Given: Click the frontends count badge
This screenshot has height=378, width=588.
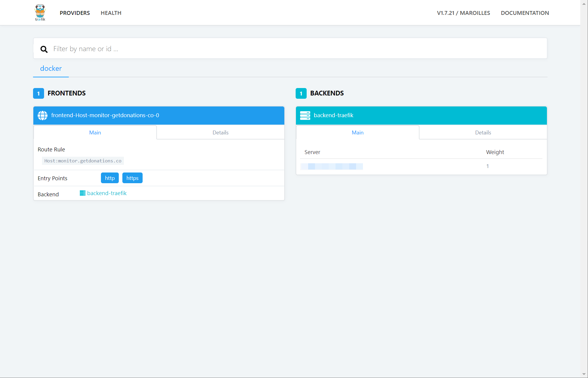Looking at the screenshot, I should coord(38,93).
